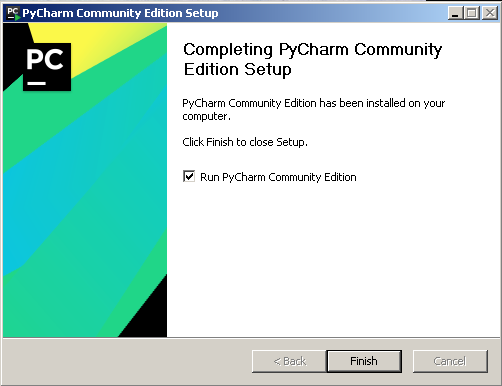
Task: Click the disabled Cancel button
Action: click(x=450, y=361)
